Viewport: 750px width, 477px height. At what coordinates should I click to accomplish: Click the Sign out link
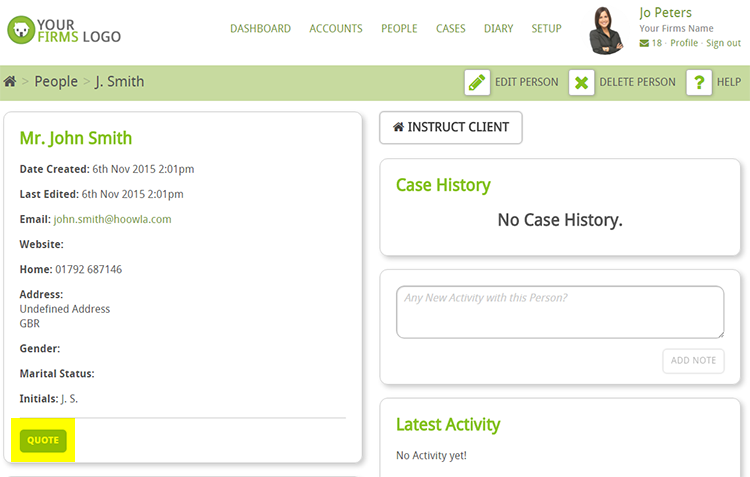pos(723,43)
